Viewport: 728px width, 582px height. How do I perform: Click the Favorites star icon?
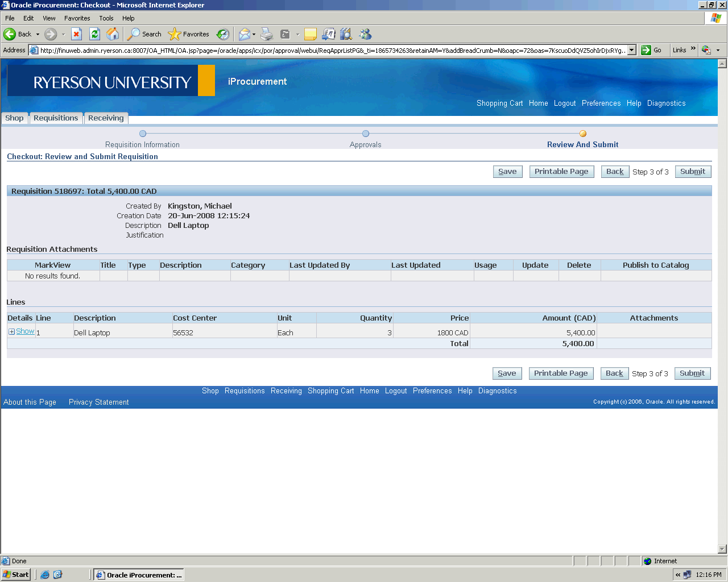[x=175, y=34]
